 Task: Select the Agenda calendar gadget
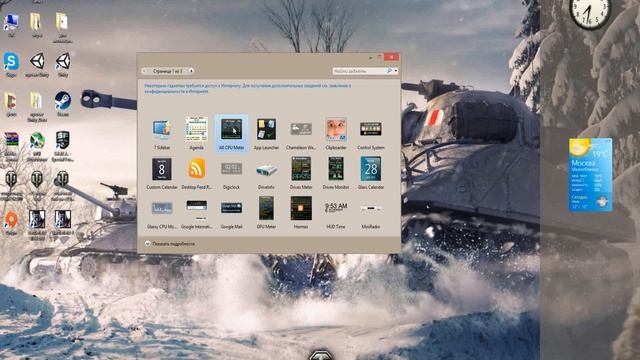coord(196,134)
